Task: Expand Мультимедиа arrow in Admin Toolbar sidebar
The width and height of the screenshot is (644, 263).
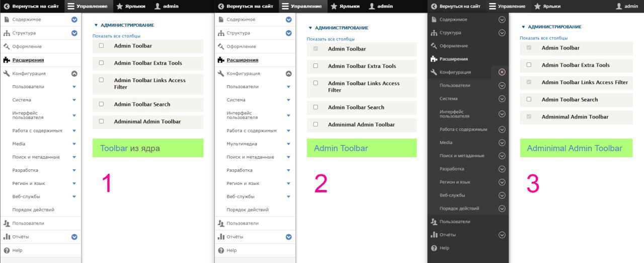Action: pyautogui.click(x=289, y=144)
